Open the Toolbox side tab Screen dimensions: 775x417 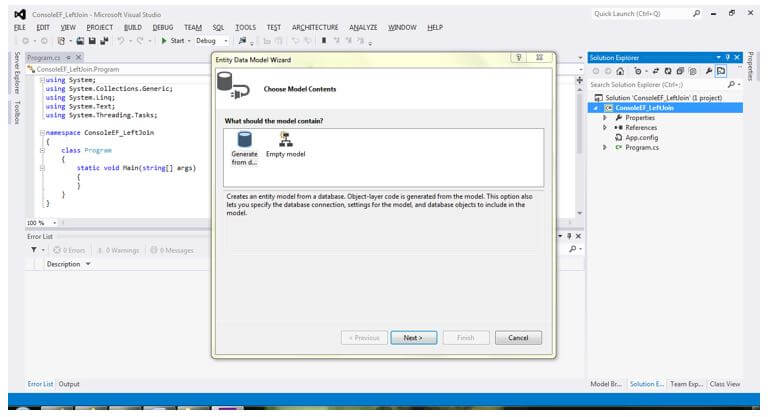17,112
